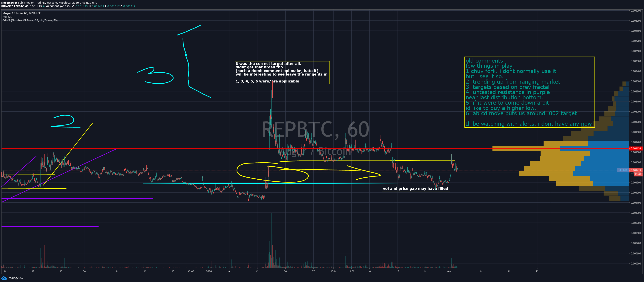Open the Vol (20) indicator legend

click(8, 17)
